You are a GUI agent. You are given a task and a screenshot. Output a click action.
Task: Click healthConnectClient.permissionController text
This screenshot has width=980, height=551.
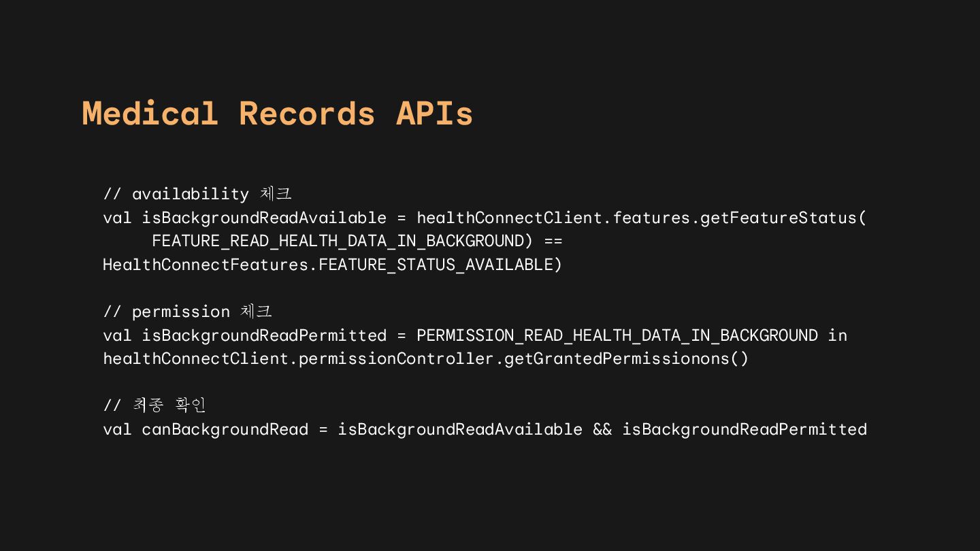[x=299, y=358]
